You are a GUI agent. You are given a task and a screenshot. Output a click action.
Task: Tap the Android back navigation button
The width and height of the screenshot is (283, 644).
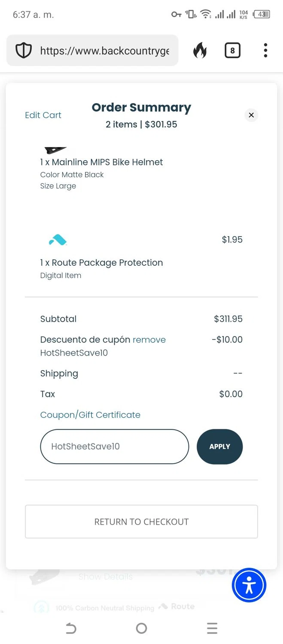(x=71, y=629)
